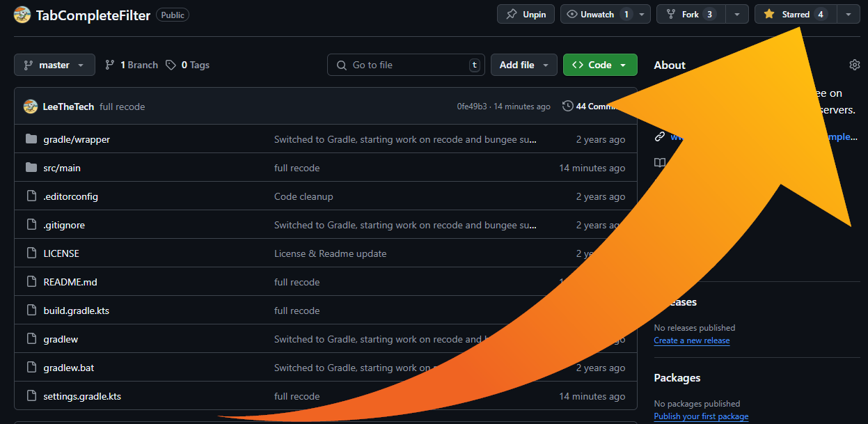Click the "Publish your first package" link
Screen dimensions: 868x424
tap(702, 416)
